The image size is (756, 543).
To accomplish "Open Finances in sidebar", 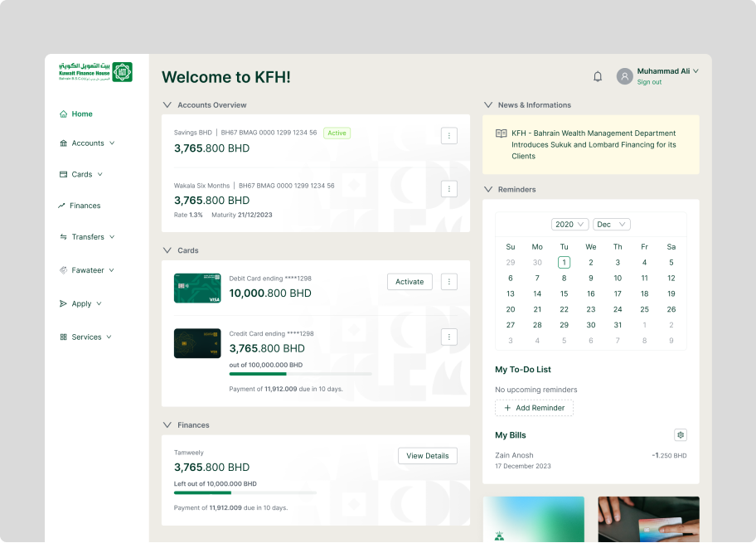I will click(x=79, y=206).
